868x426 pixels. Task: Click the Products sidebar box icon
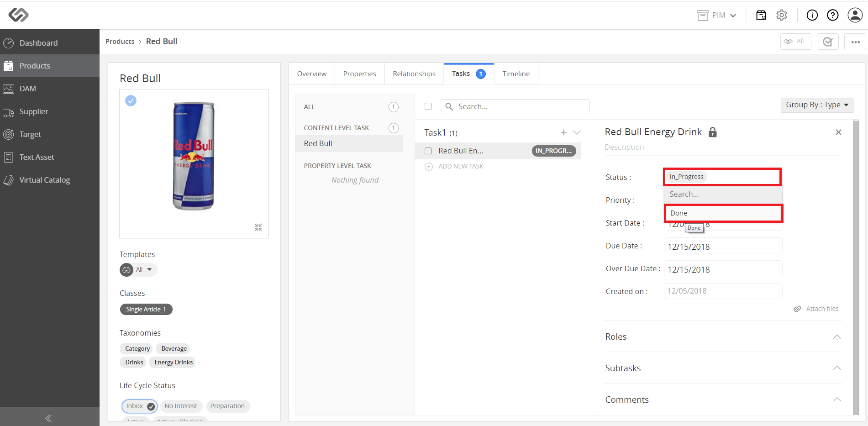[x=9, y=66]
